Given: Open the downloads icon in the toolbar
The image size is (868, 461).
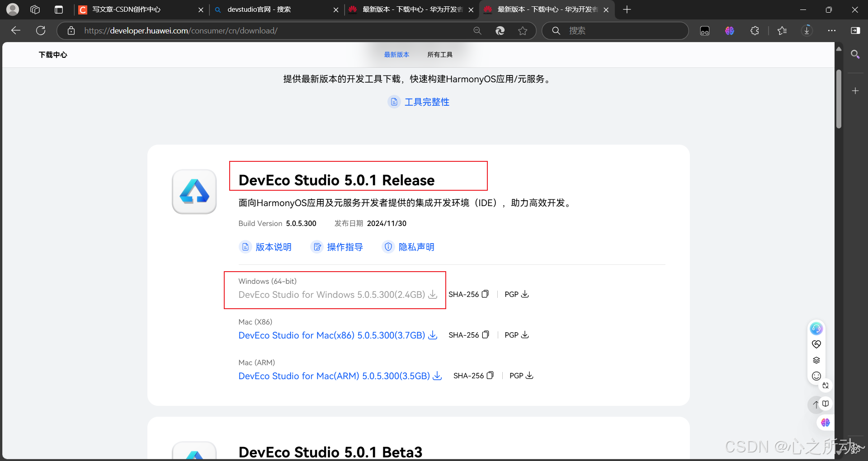Looking at the screenshot, I should pos(807,31).
